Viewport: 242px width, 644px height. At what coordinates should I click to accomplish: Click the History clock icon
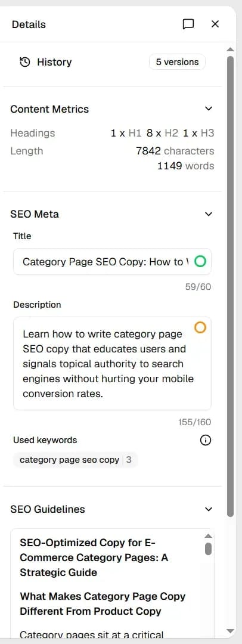click(25, 62)
